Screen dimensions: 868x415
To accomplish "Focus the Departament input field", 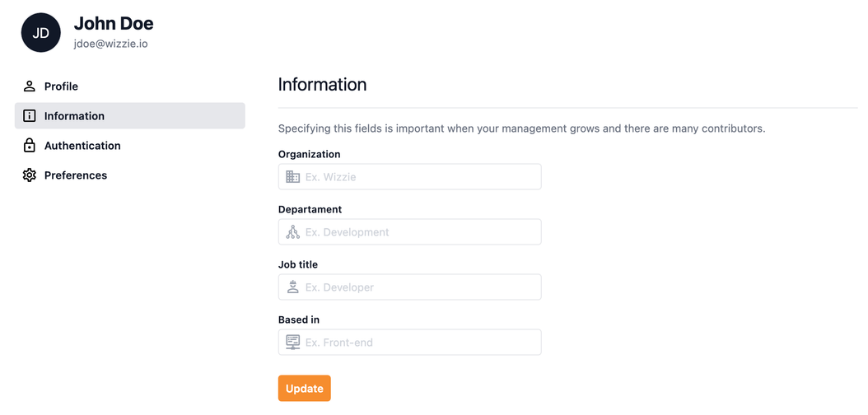I will click(x=420, y=232).
